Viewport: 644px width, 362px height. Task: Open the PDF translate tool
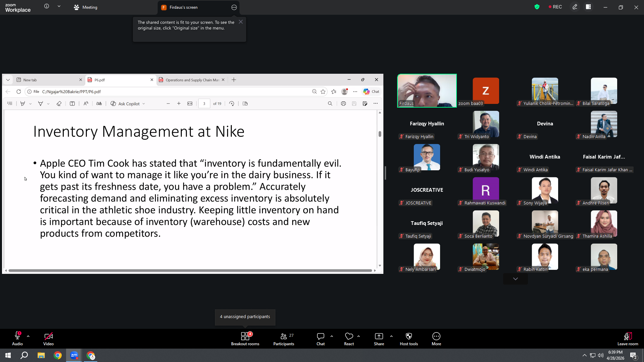pyautogui.click(x=99, y=104)
